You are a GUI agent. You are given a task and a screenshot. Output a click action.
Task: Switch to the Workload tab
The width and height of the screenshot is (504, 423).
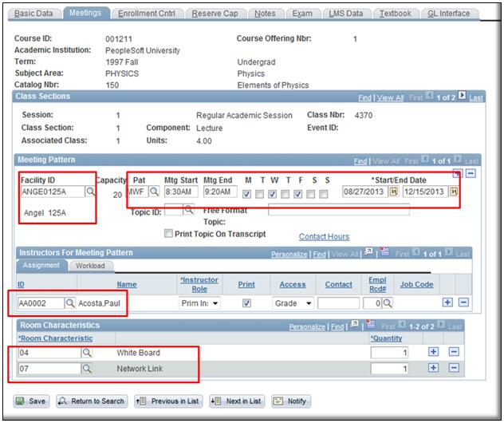[x=90, y=266]
